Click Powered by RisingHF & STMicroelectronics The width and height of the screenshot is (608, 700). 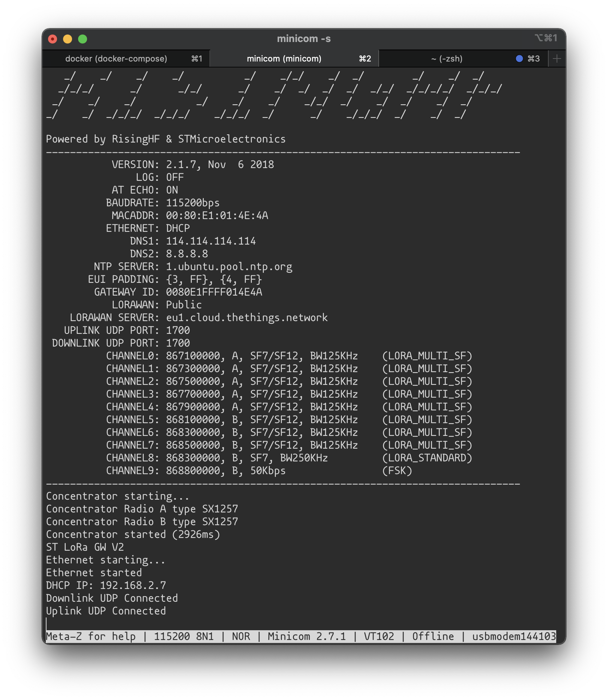[166, 139]
